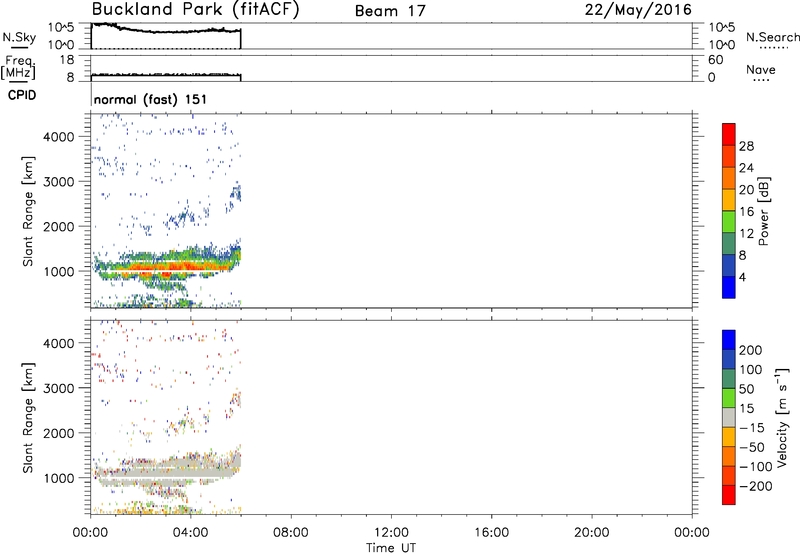Click the 'N.Sky' legend label
The width and height of the screenshot is (800, 554).
click(19, 37)
